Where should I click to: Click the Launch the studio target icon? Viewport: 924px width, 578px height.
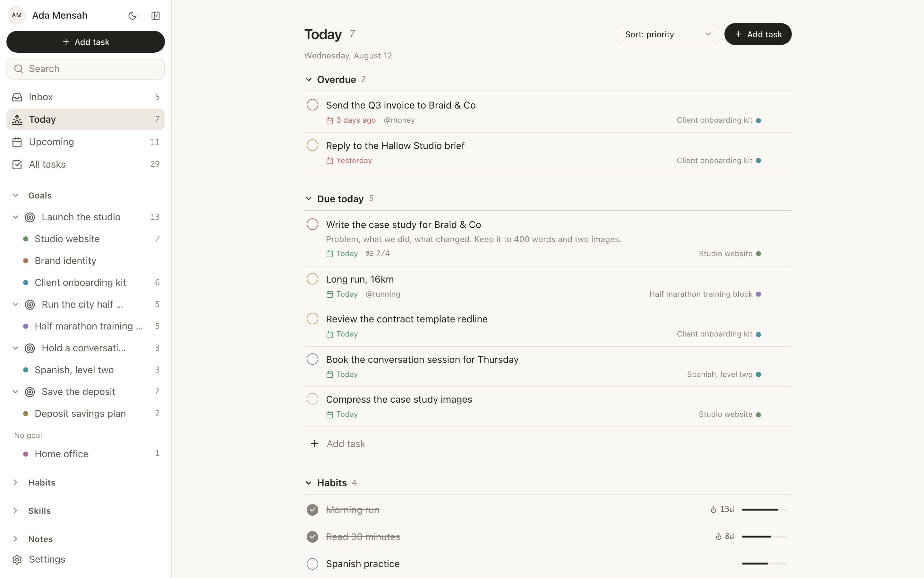[30, 217]
